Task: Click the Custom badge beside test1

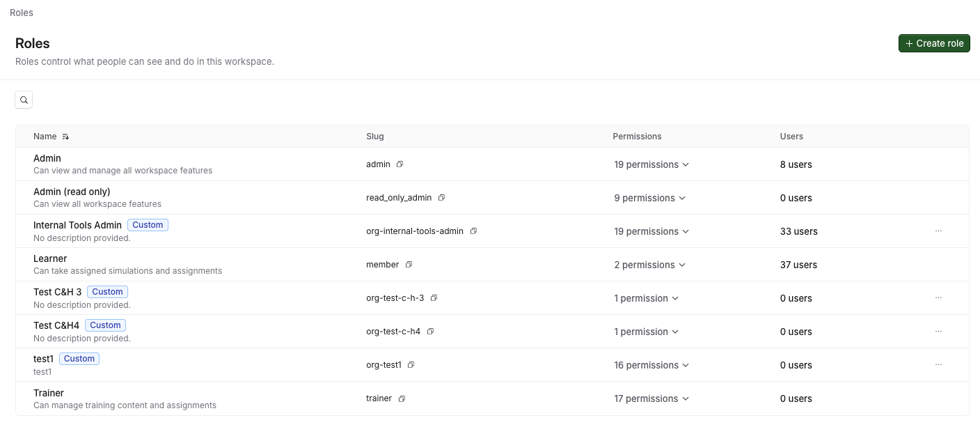Action: tap(79, 359)
